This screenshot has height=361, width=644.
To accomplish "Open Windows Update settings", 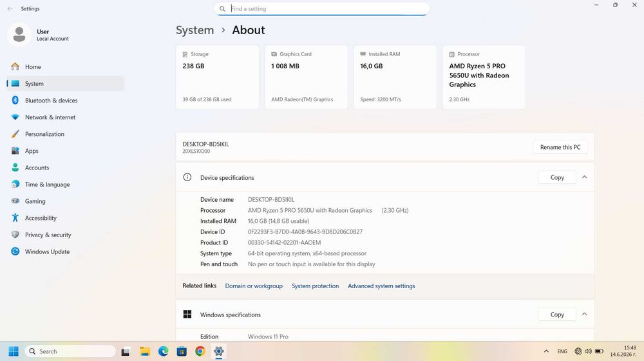I will 65,251.
